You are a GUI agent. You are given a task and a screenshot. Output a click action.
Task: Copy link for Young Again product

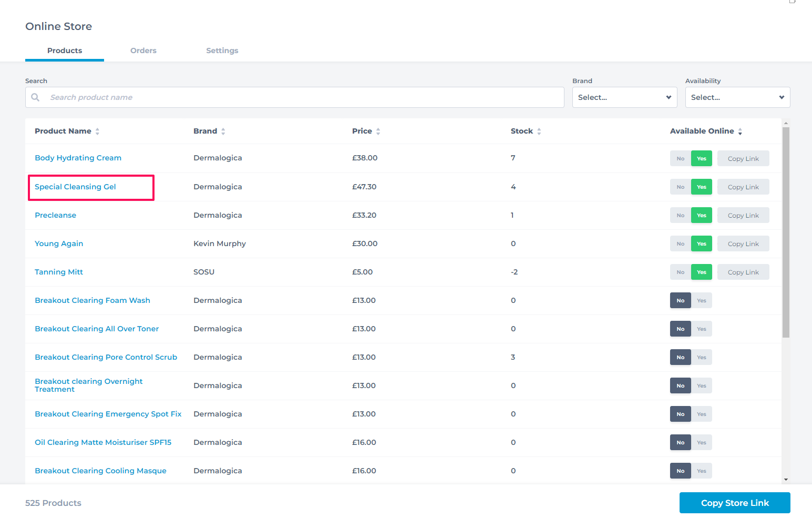[x=743, y=244]
